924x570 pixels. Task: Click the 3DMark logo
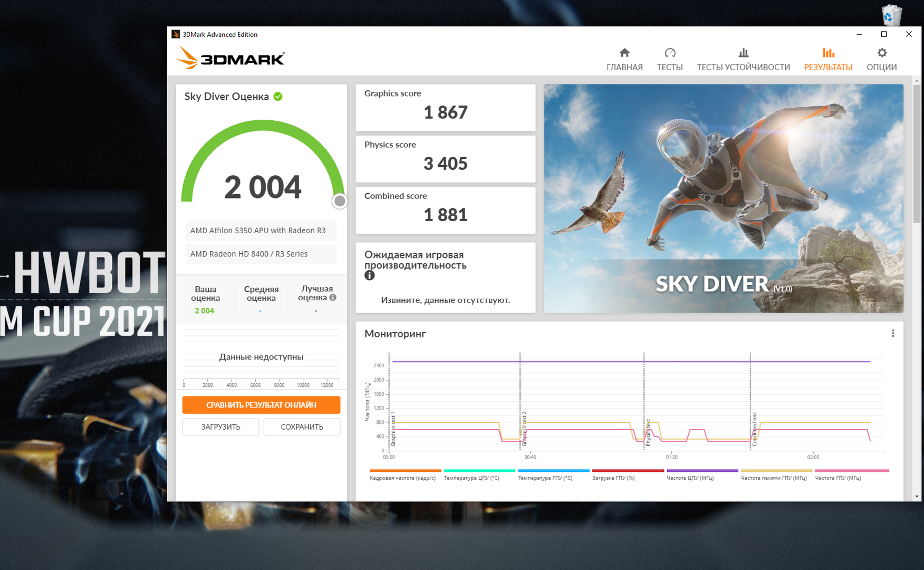[x=230, y=58]
